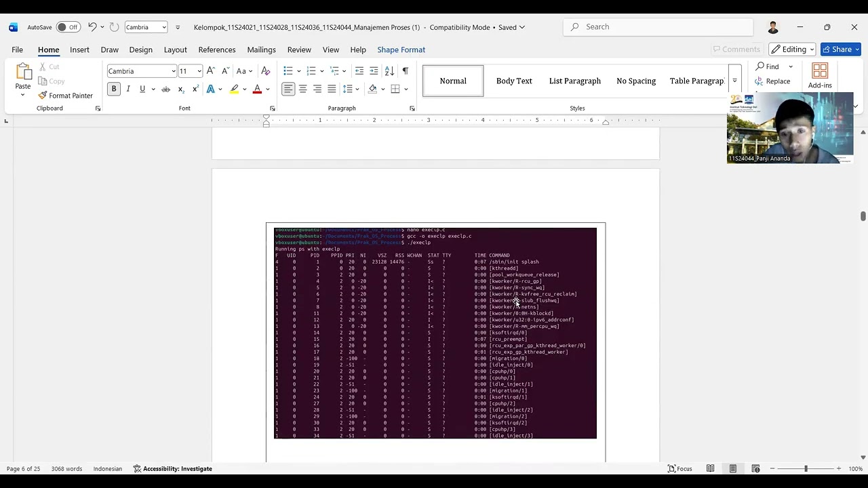Image resolution: width=868 pixels, height=488 pixels.
Task: Decrease paragraph indent
Action: pos(359,71)
